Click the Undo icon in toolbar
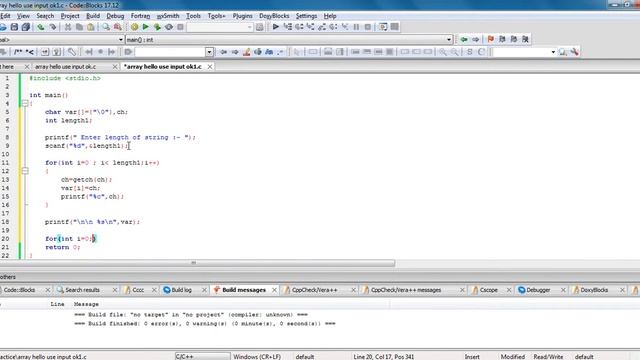 (41, 27)
